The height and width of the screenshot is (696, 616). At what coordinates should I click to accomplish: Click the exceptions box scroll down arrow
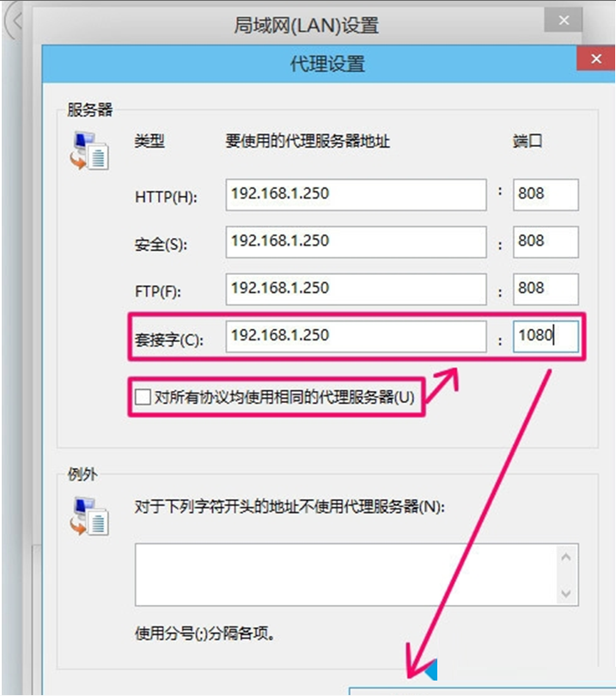[x=566, y=593]
